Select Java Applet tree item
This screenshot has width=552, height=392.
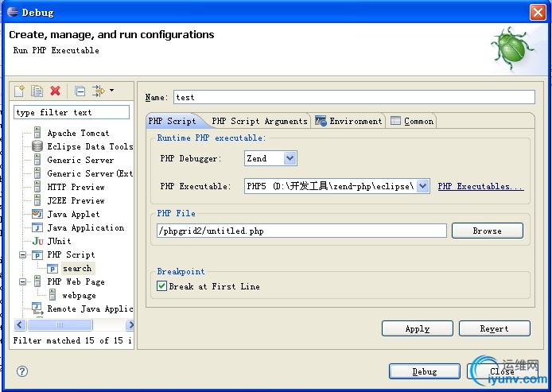coord(73,214)
